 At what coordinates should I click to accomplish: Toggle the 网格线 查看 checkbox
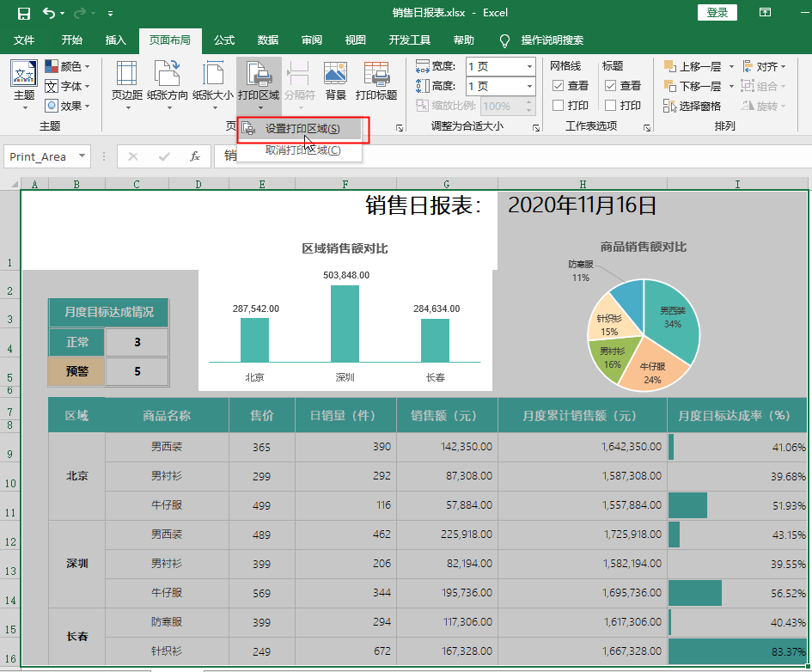pyautogui.click(x=559, y=86)
